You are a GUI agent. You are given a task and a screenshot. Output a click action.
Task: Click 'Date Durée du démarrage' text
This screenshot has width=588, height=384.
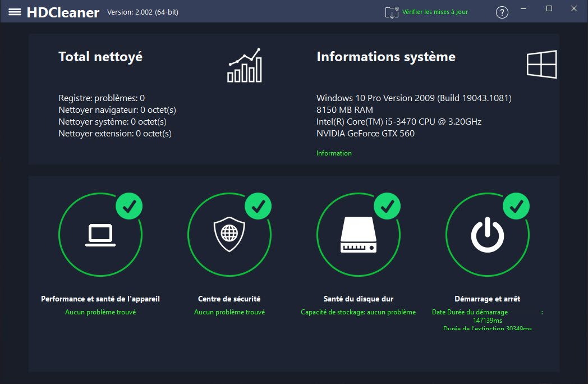pyautogui.click(x=470, y=312)
